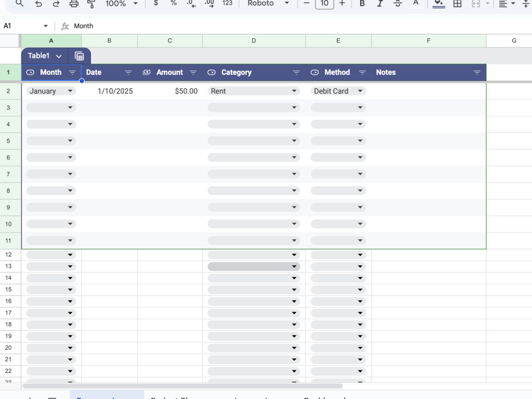Select row 7 header

pyautogui.click(x=9, y=174)
